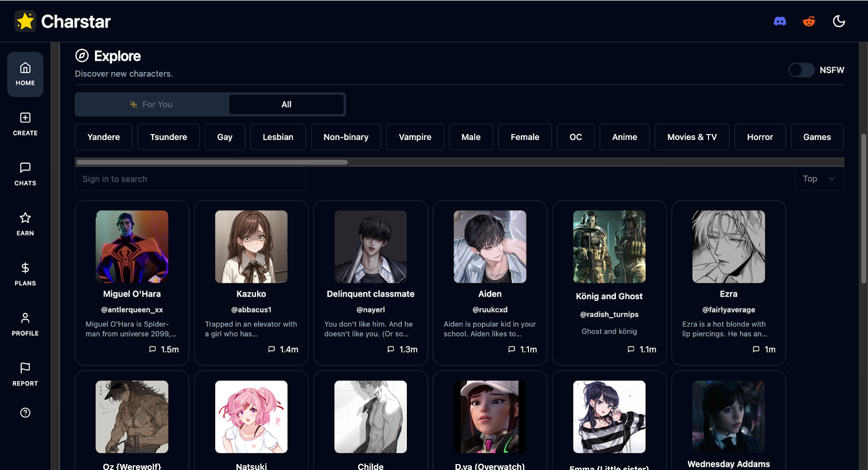Click Kazuko 1.4m chat count icon
Image resolution: width=868 pixels, height=470 pixels.
click(271, 350)
